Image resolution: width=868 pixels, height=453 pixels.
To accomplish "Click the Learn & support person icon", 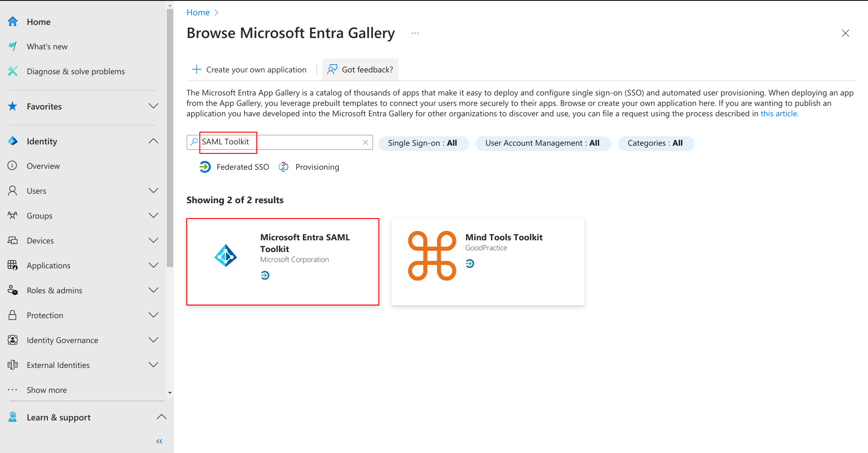I will 13,417.
